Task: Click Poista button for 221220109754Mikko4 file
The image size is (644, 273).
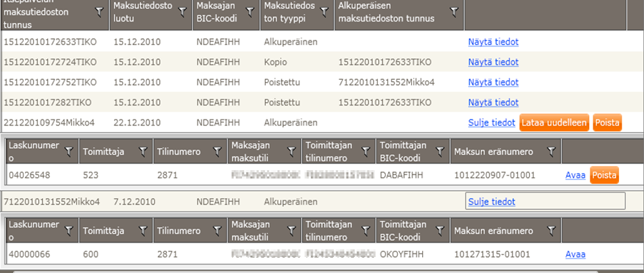Action: (x=607, y=123)
